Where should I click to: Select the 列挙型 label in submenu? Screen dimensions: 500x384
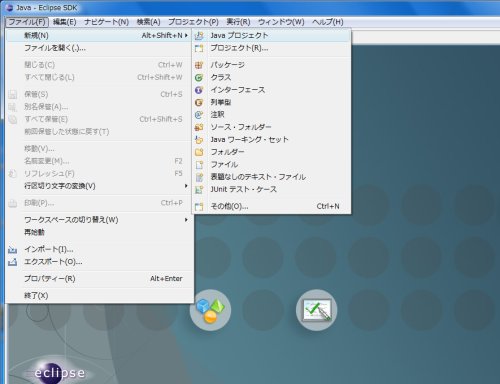221,102
